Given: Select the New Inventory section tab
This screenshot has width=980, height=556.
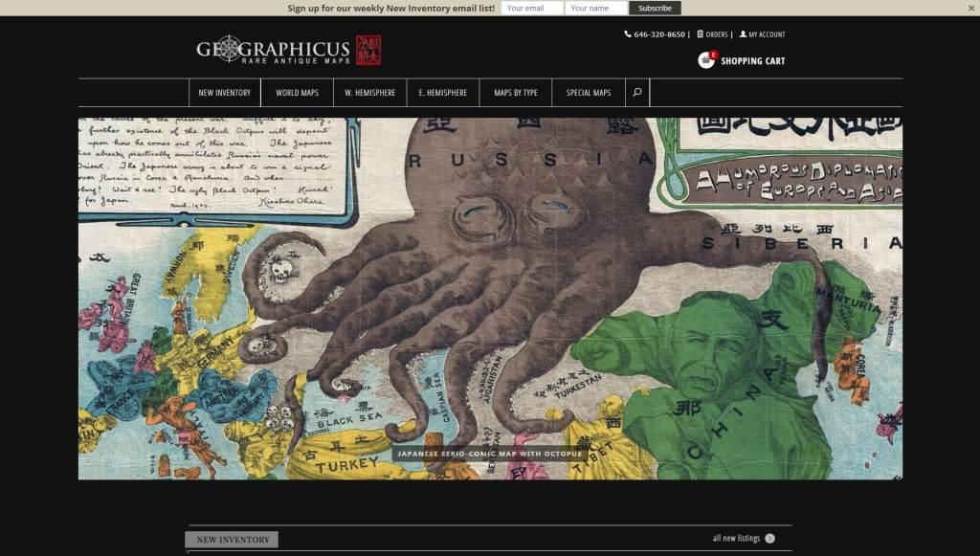Looking at the screenshot, I should [x=233, y=539].
